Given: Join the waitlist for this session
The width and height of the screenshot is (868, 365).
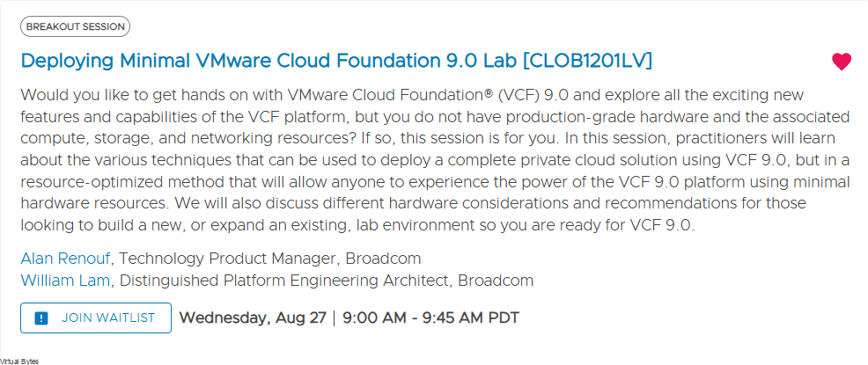Looking at the screenshot, I should pos(96,318).
